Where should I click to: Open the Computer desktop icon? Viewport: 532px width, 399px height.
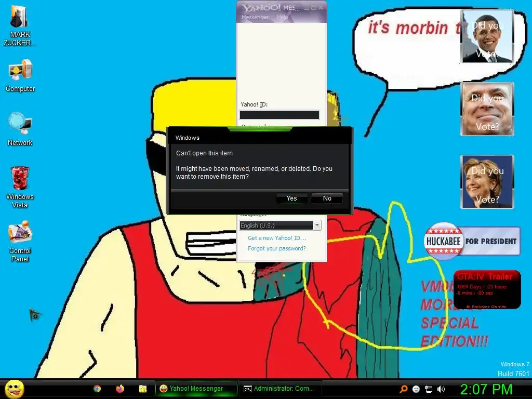pos(20,75)
